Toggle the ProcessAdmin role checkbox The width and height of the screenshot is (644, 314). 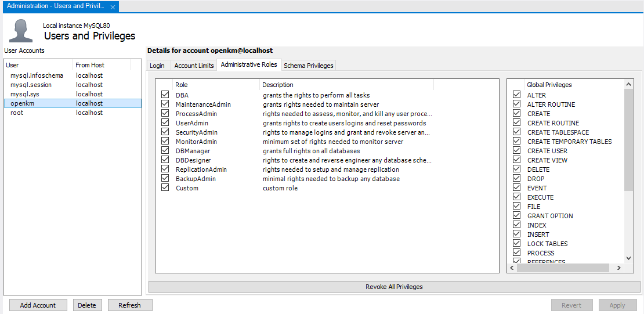(165, 113)
